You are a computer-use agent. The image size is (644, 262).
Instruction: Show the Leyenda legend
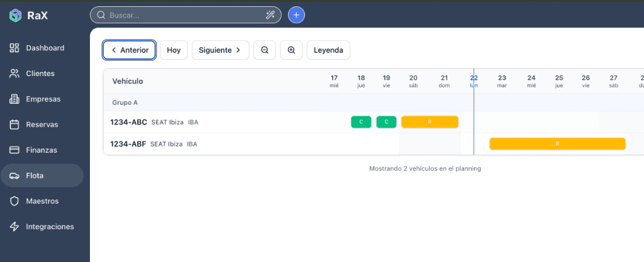click(328, 50)
